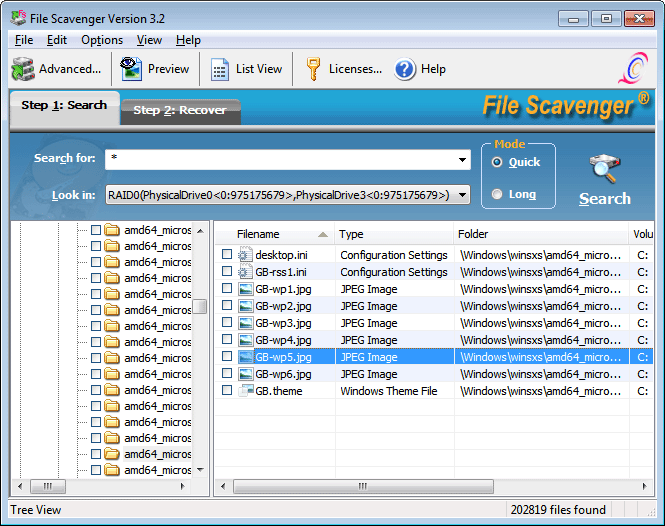The height and width of the screenshot is (526, 665).
Task: Open the Help menu
Action: [x=188, y=40]
